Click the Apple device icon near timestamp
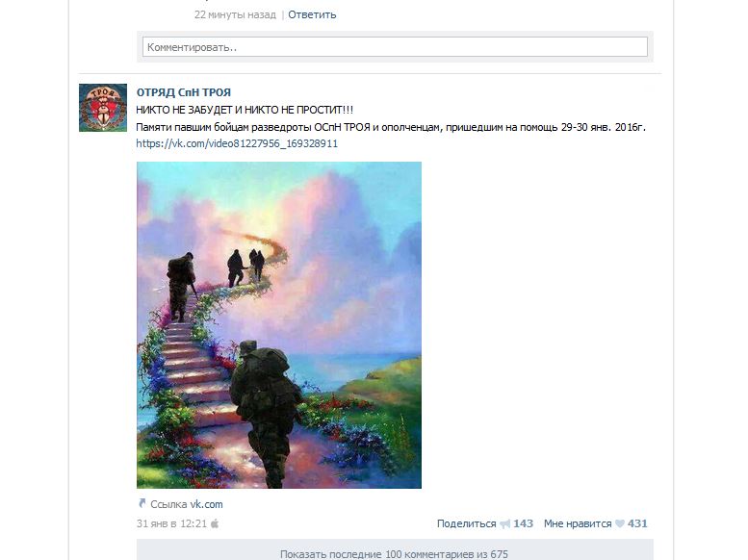Image resolution: width=748 pixels, height=560 pixels. tap(215, 523)
